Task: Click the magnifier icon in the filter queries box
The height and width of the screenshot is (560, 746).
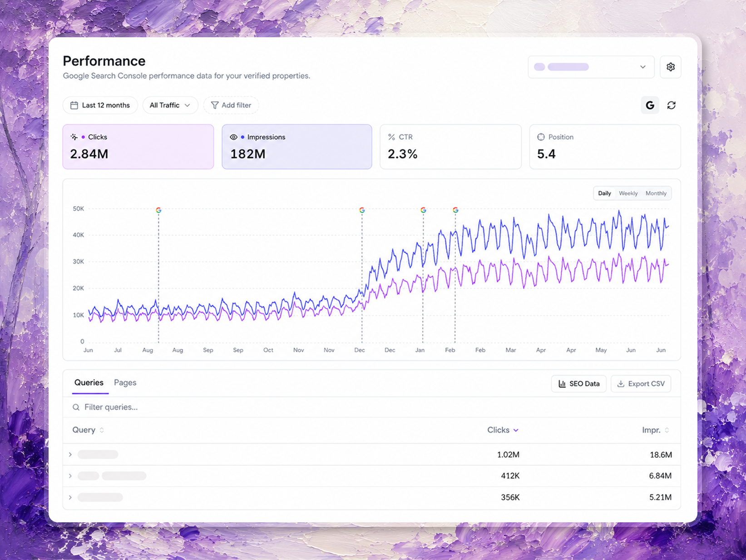Action: coord(76,407)
